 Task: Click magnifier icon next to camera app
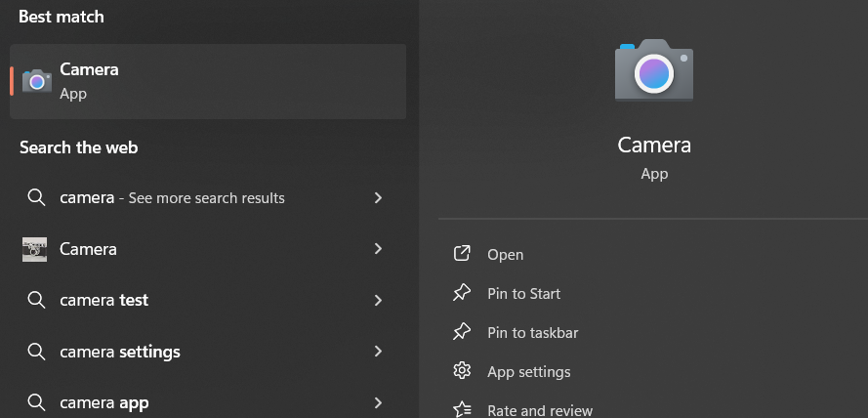coord(36,402)
